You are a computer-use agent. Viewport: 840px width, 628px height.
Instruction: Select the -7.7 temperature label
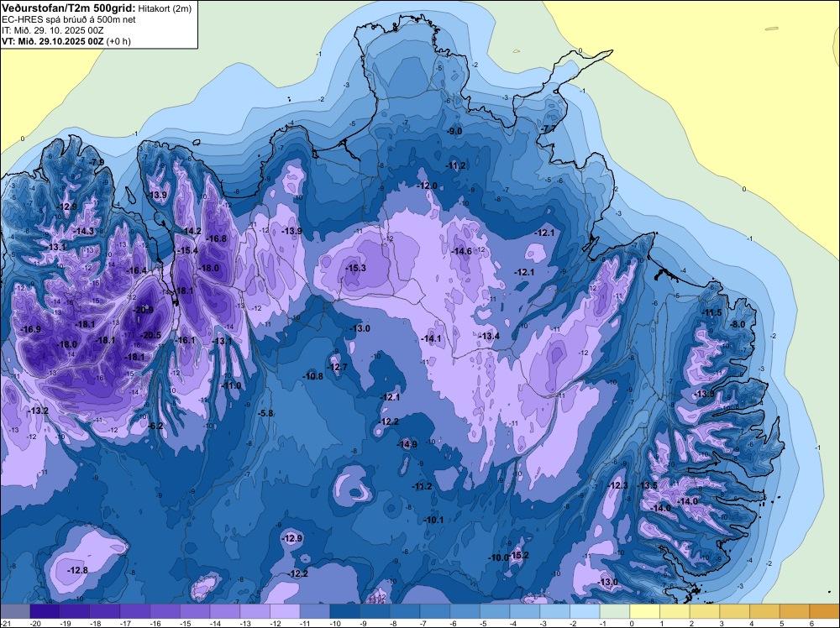pyautogui.click(x=549, y=129)
